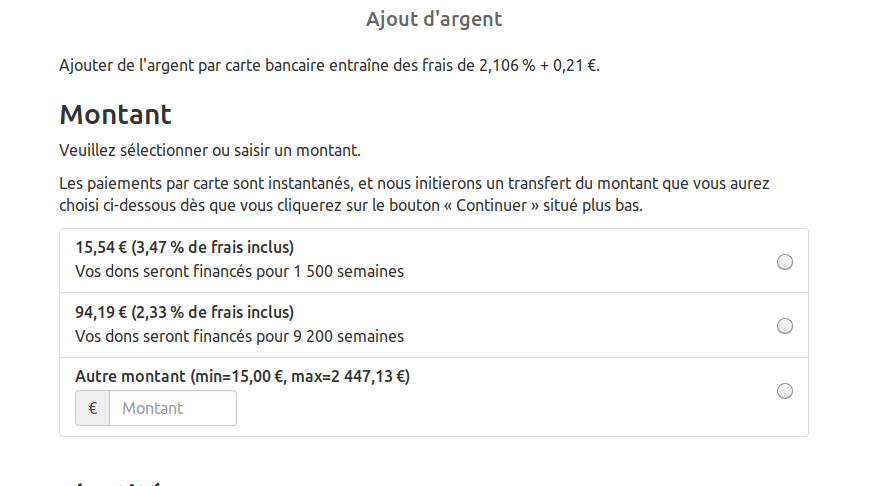The height and width of the screenshot is (486, 876).
Task: Click the large "Montant" section heading
Action: (116, 114)
